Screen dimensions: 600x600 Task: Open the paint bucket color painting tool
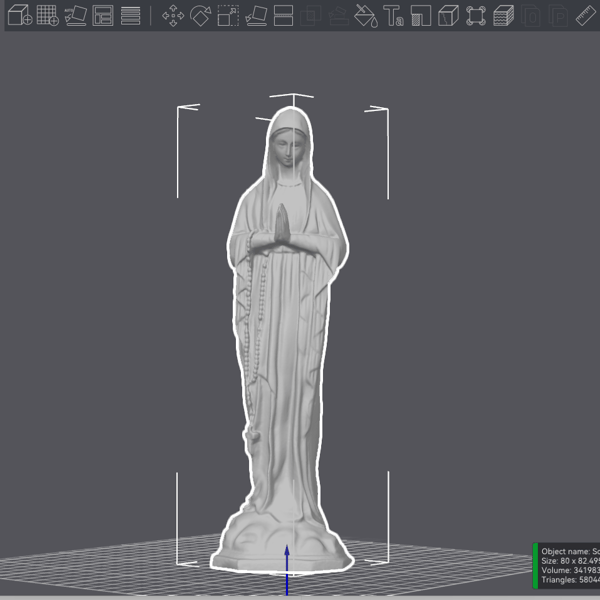click(x=366, y=16)
